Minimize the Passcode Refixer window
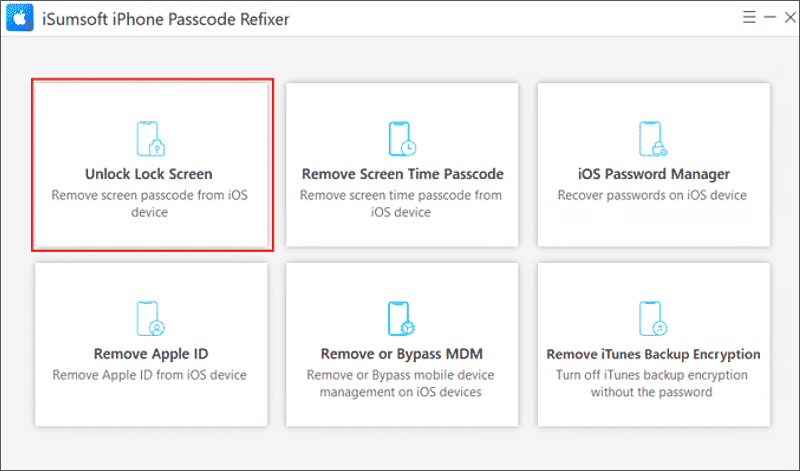This screenshot has height=471, width=800. [x=770, y=17]
